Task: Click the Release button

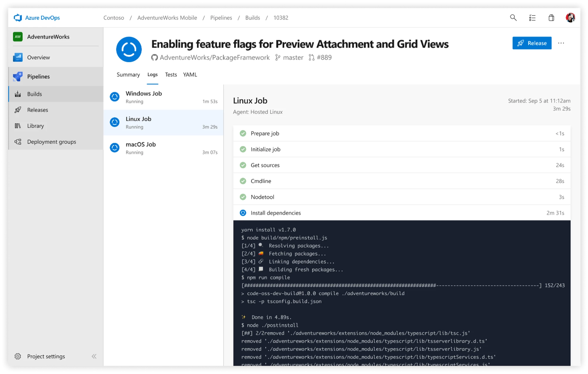Action: click(533, 43)
